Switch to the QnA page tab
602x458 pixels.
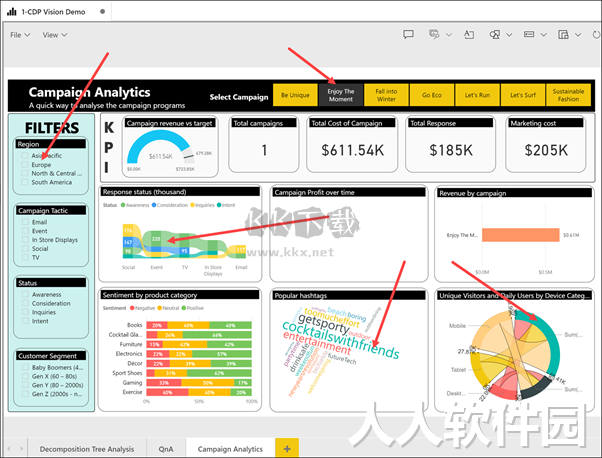[166, 449]
